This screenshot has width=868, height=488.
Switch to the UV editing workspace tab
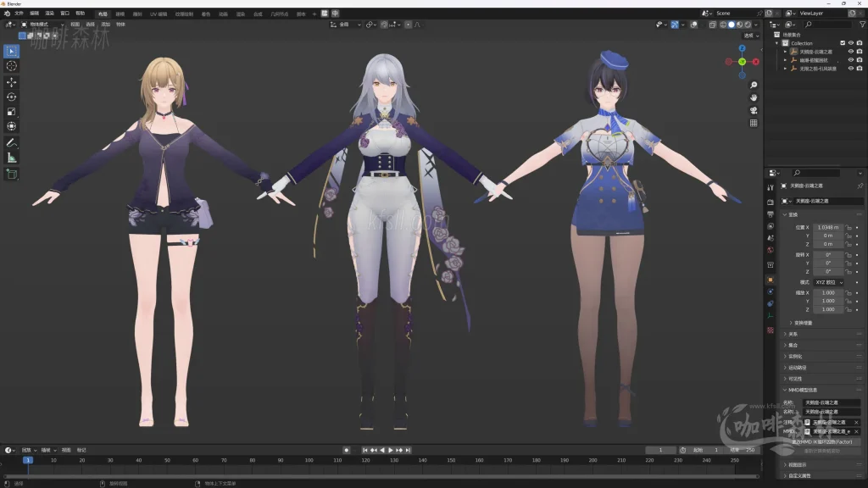(x=159, y=14)
